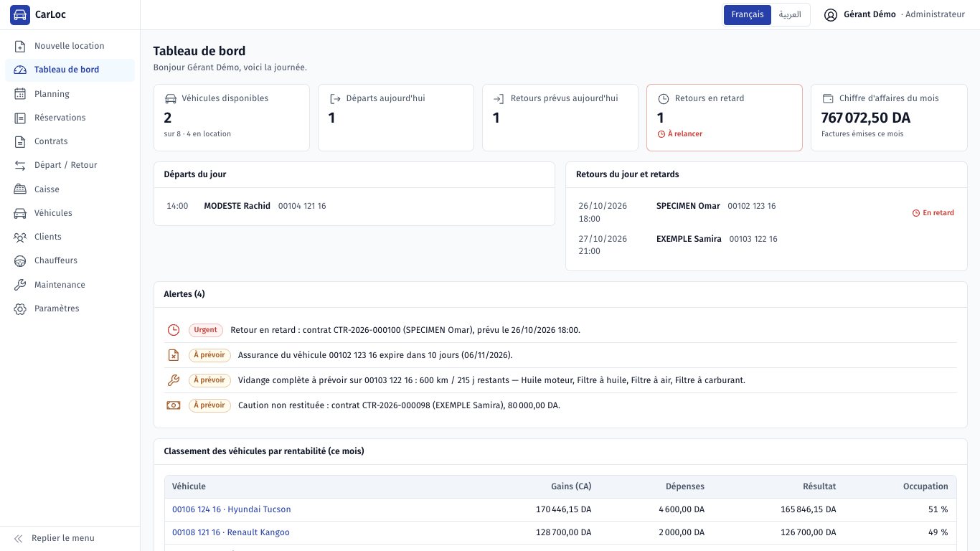Click the user avatar icon beside Gérant Démo
The width and height of the screenshot is (980, 551).
pos(831,15)
